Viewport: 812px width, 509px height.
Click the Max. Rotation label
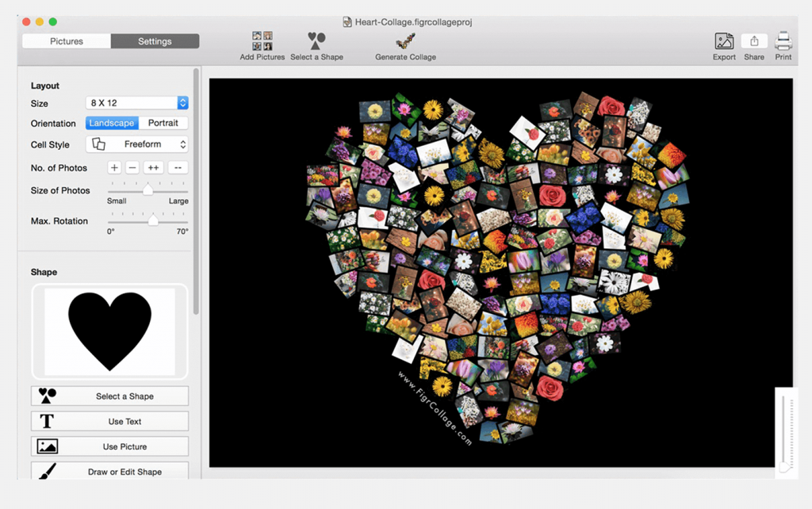click(x=59, y=221)
